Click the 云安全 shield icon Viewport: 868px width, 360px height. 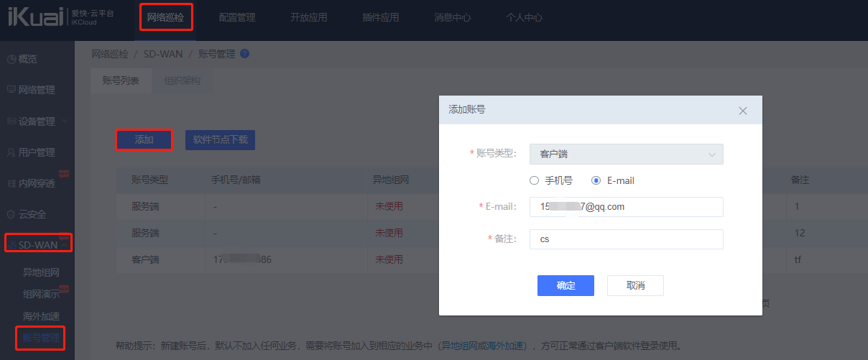click(x=11, y=214)
